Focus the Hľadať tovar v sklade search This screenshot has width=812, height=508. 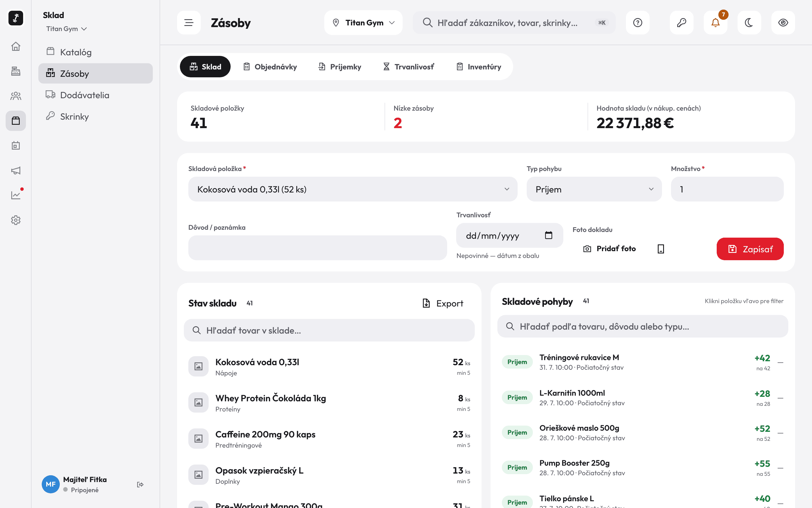point(329,330)
